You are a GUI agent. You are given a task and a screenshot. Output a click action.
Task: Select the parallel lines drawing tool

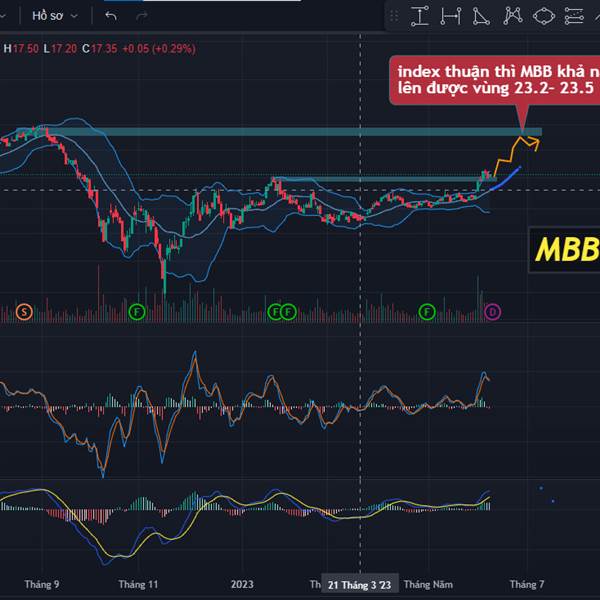[574, 16]
